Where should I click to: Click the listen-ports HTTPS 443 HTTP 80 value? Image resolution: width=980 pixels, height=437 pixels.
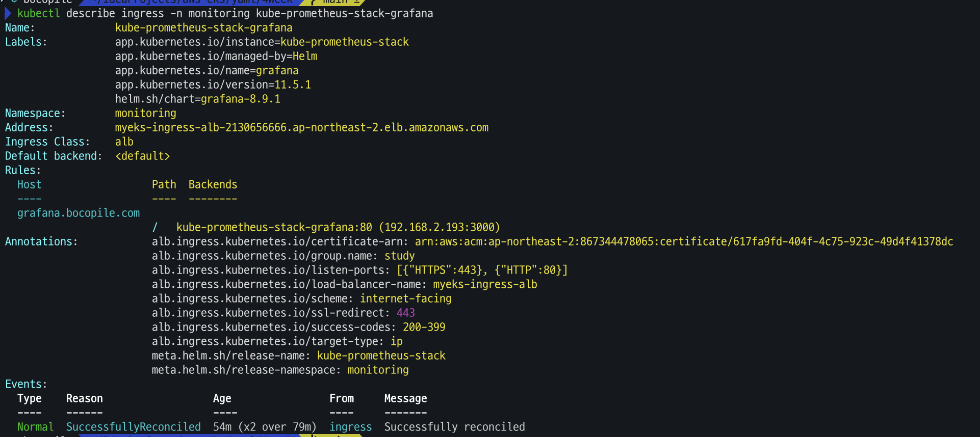[482, 270]
